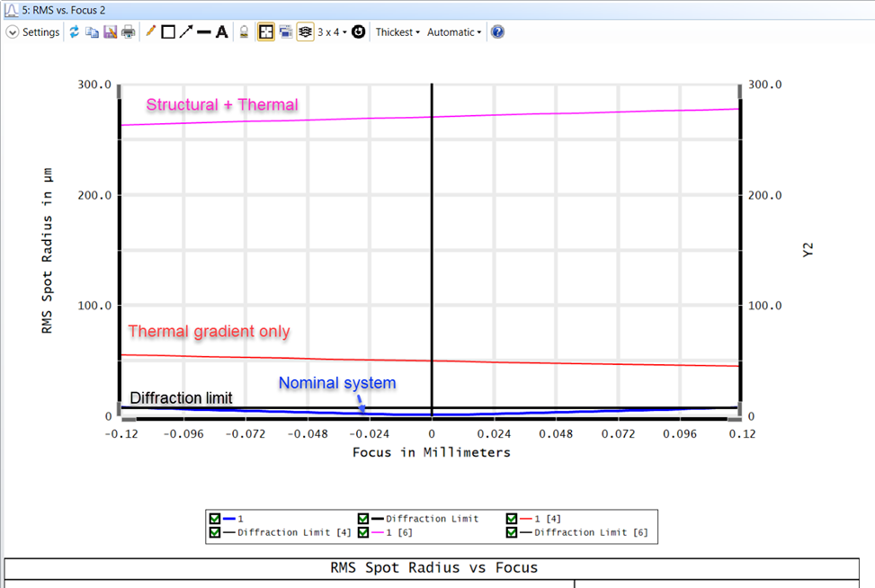Open the '3 x 4' grid dropdown
The width and height of the screenshot is (875, 588).
332,31
